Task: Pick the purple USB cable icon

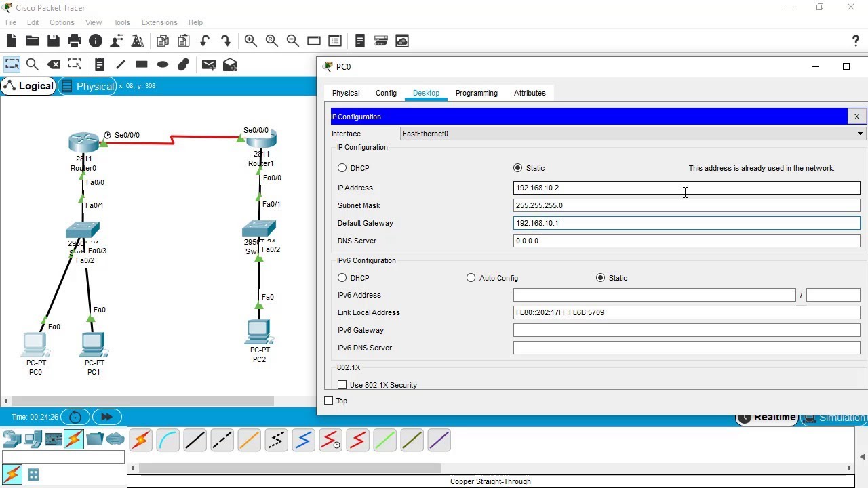Action: [439, 441]
